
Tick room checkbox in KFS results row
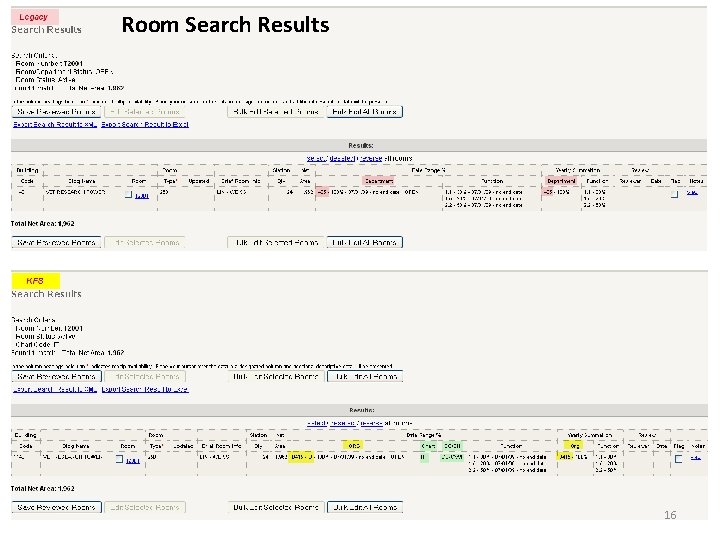pyautogui.click(x=119, y=459)
